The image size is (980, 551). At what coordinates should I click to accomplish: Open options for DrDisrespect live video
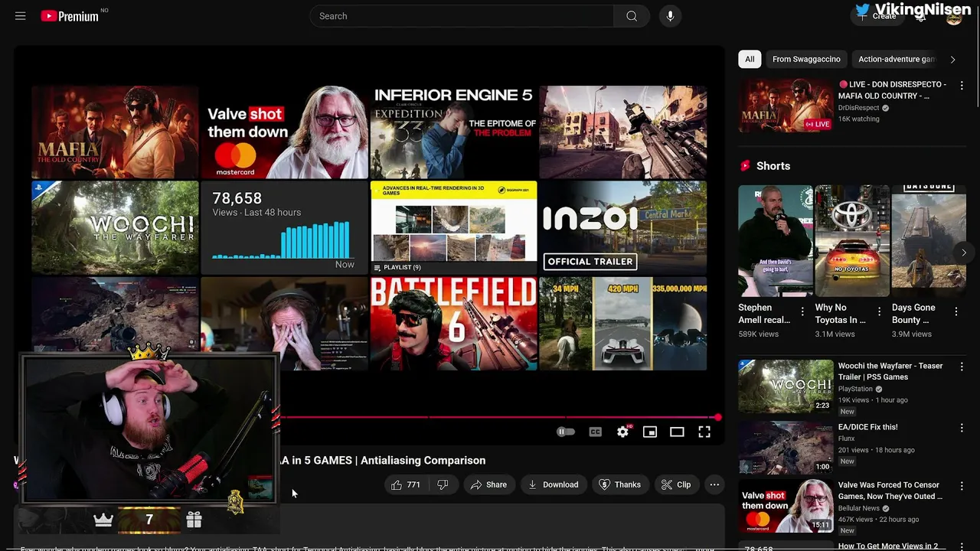[x=962, y=86]
